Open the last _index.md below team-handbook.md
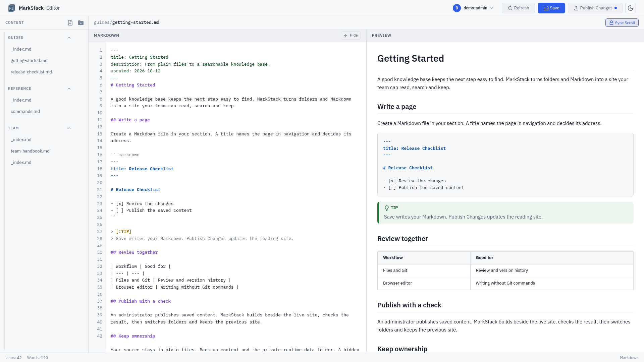 [21, 163]
